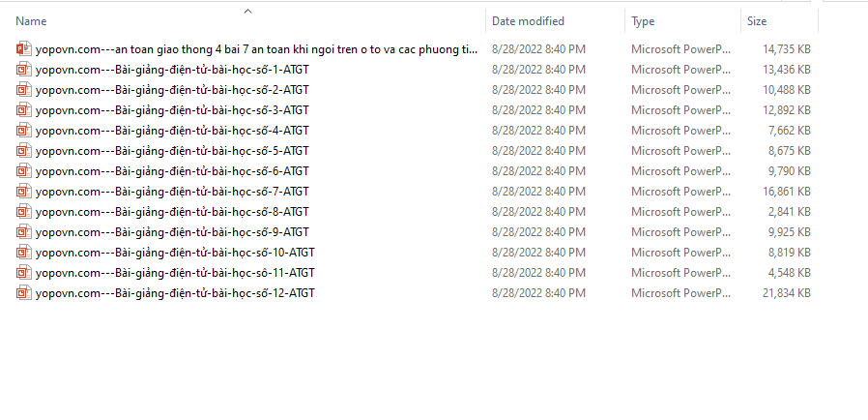Screen dimensions: 868x420
Task: Click the file icon for bài-học-số-10-ATGT
Action: coord(24,252)
